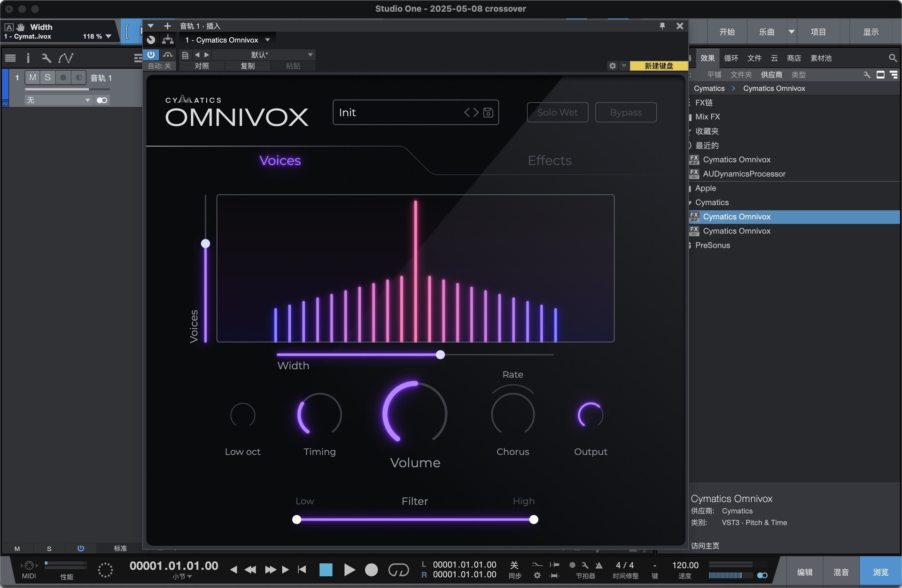Open the 素材池 browser tab
The width and height of the screenshot is (902, 588).
click(821, 58)
